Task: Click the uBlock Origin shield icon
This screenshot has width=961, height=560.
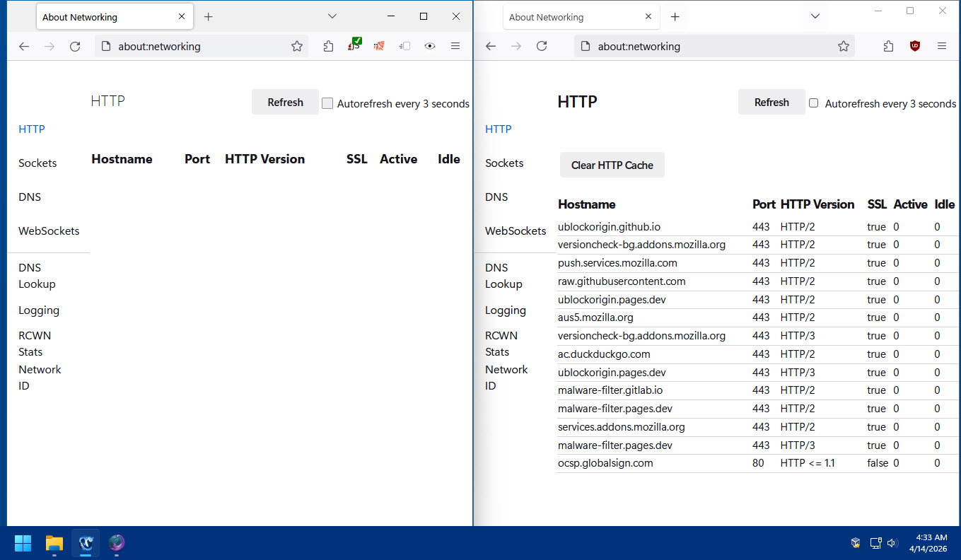Action: (915, 46)
